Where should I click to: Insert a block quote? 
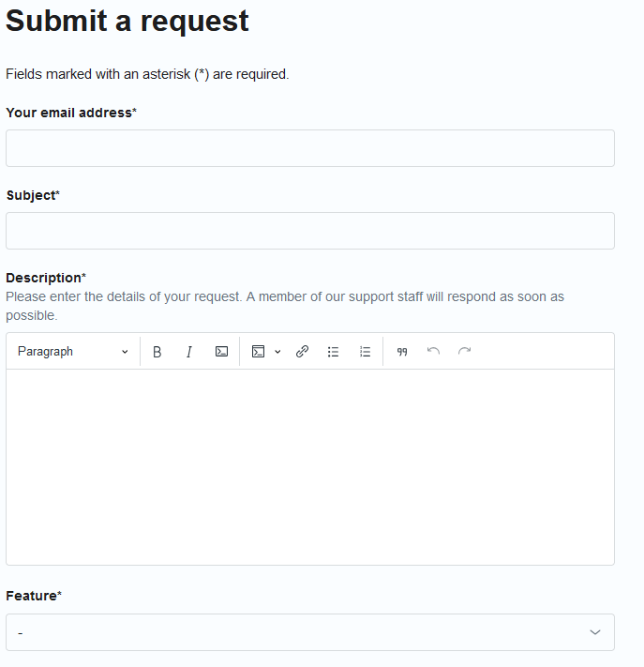point(402,352)
